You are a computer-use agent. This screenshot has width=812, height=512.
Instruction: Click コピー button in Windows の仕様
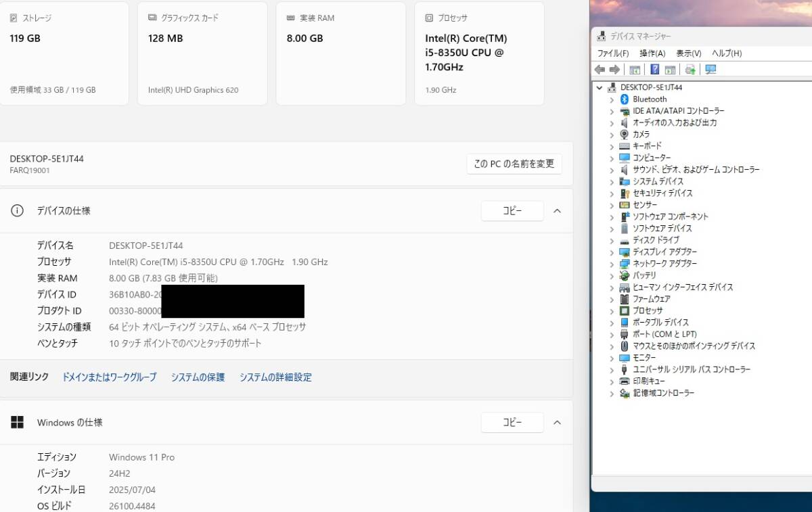(512, 423)
